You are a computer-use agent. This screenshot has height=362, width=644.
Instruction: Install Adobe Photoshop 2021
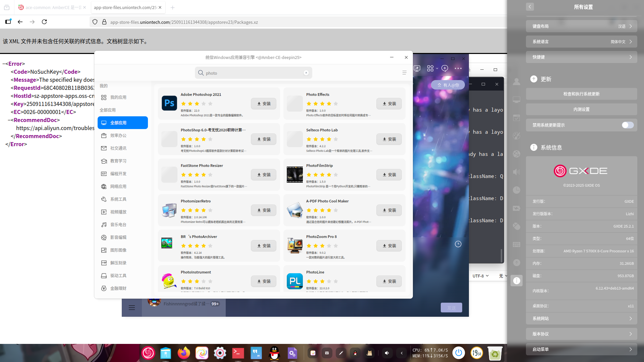(264, 104)
